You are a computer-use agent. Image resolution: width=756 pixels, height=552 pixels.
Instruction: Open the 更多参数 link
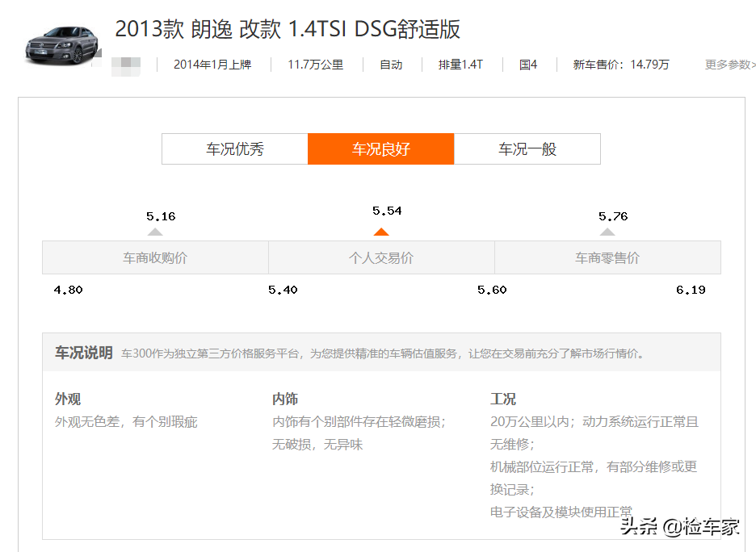point(730,65)
